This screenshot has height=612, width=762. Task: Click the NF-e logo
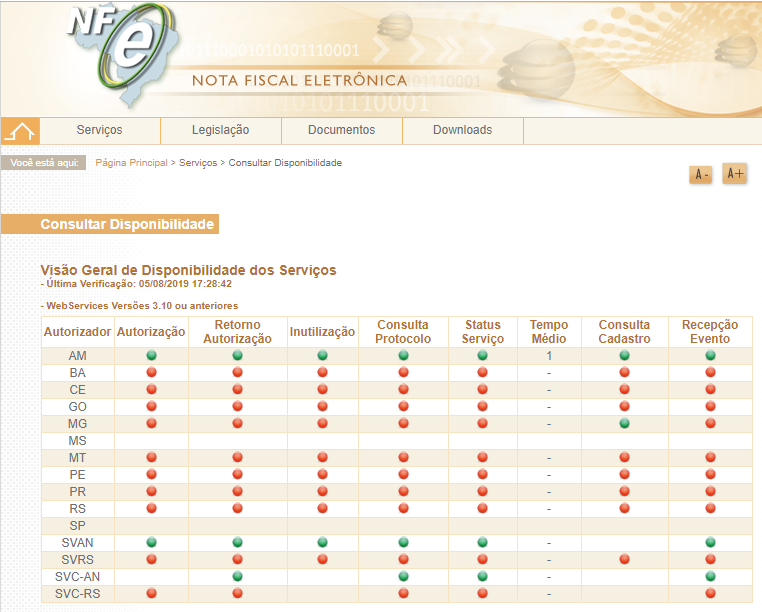coord(122,53)
